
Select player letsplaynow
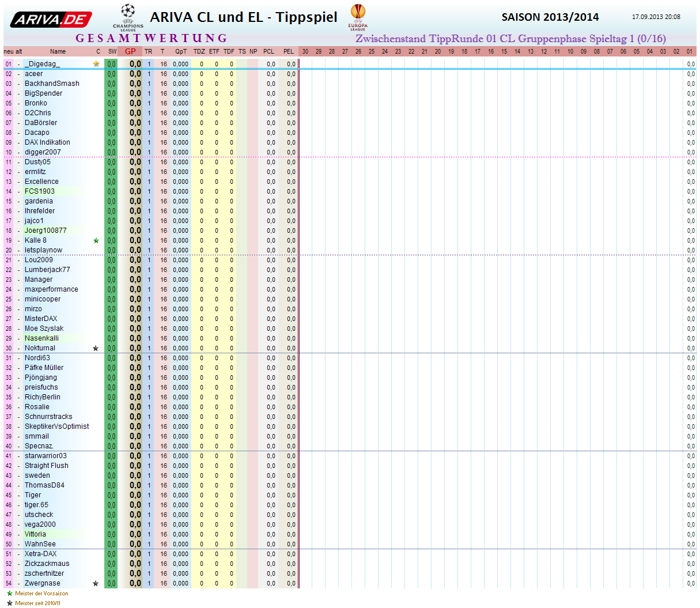pyautogui.click(x=43, y=250)
